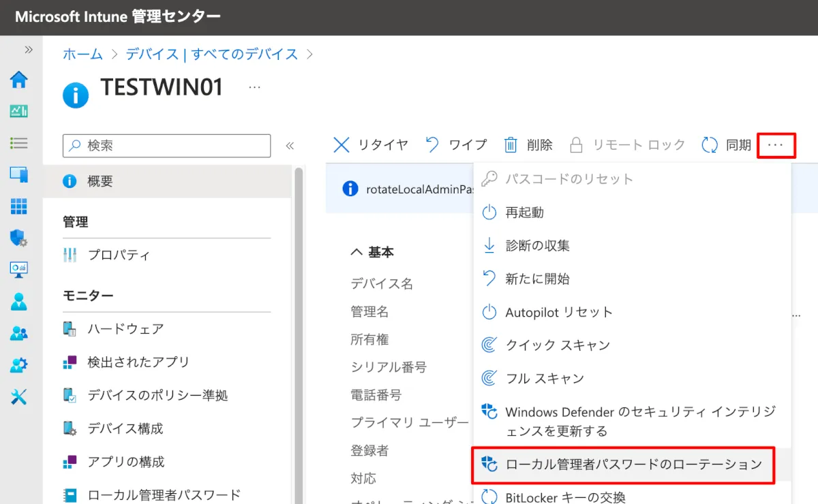The width and height of the screenshot is (818, 504).
Task: Select 診断の収集 from overflow menu
Action: (x=633, y=246)
